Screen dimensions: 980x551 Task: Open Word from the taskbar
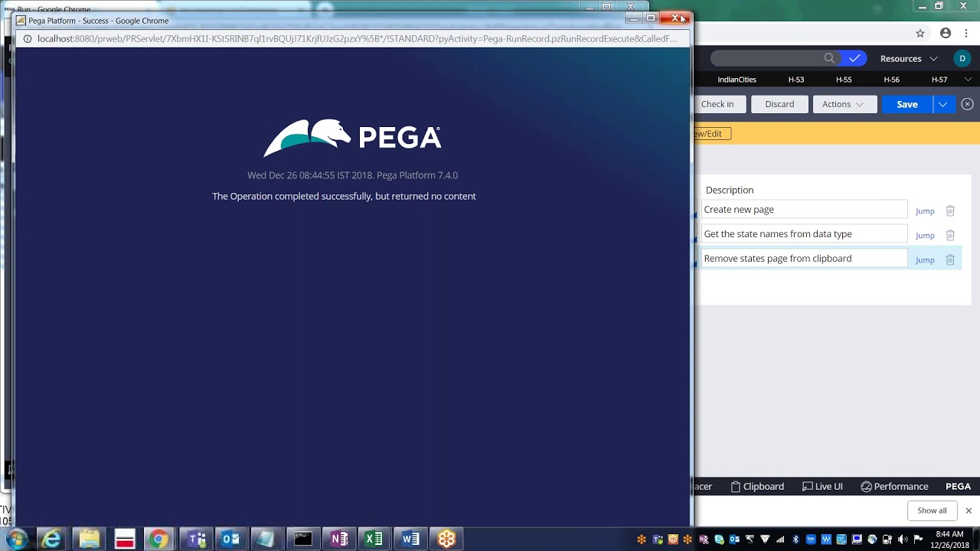pos(410,539)
